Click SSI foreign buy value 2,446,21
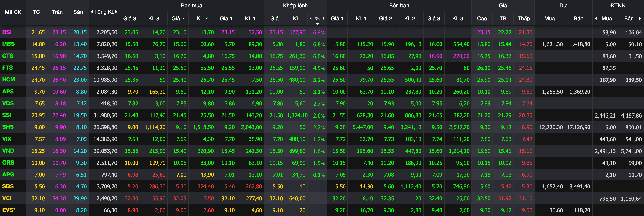 [605, 116]
